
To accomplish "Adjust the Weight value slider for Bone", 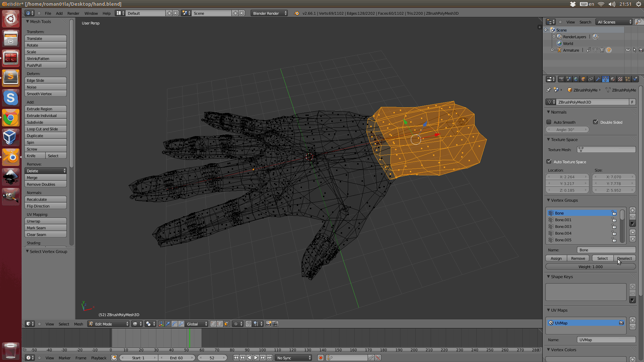I will 590,266.
